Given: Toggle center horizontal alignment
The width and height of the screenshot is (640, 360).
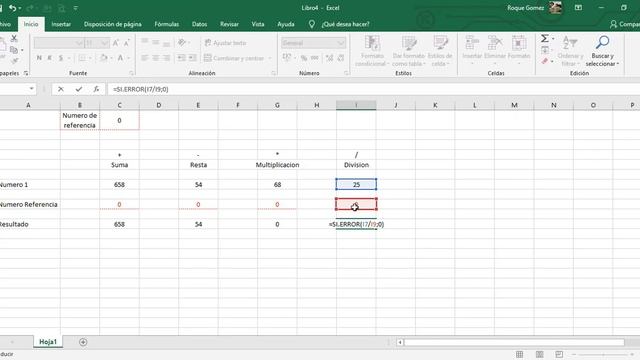Looking at the screenshot, I should (156, 58).
